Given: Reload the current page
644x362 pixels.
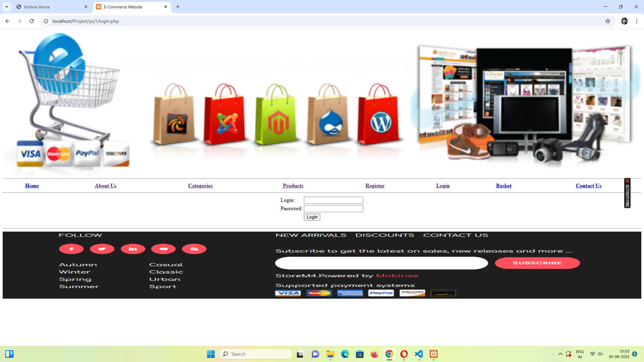Looking at the screenshot, I should pos(32,21).
